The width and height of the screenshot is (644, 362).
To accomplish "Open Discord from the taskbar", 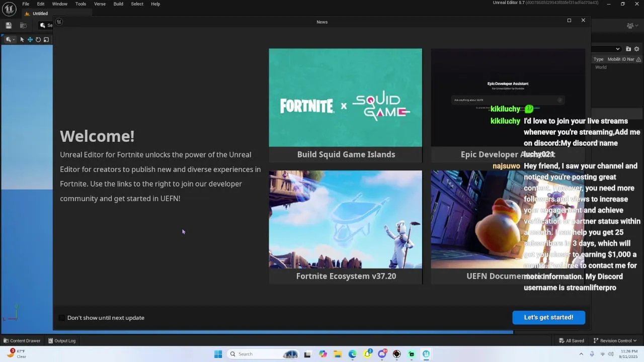I will click(x=382, y=354).
